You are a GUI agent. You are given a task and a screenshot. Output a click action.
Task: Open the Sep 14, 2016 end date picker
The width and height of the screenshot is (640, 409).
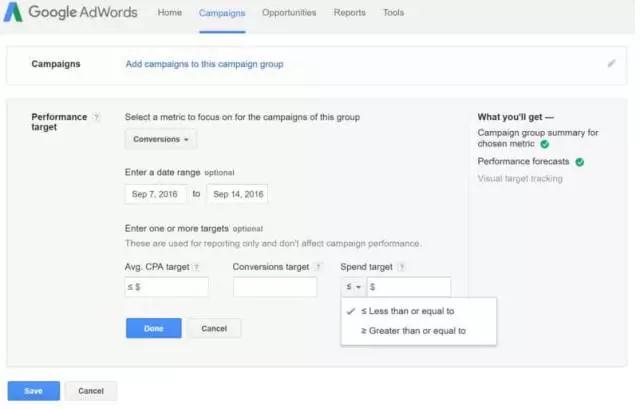tap(237, 194)
